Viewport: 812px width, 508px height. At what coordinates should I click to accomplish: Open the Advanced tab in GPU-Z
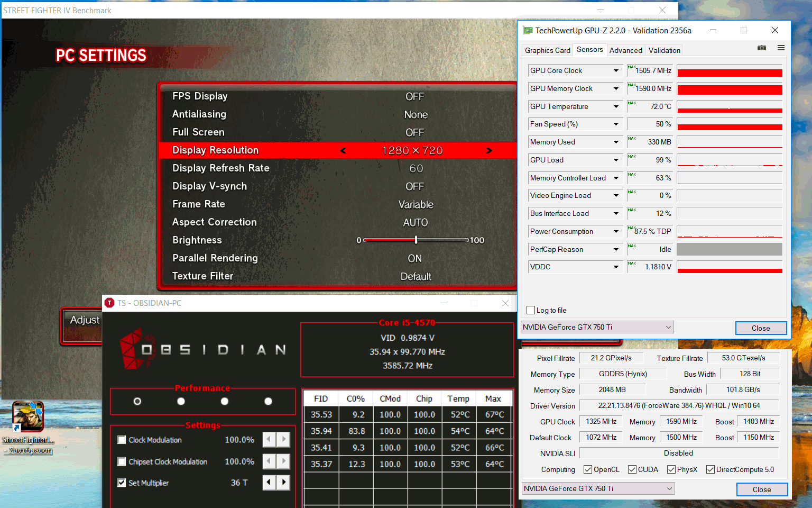626,50
